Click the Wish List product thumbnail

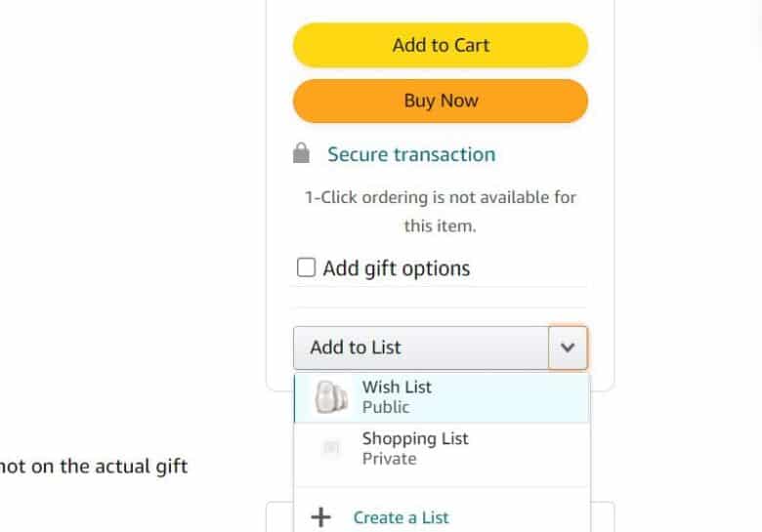tap(330, 397)
